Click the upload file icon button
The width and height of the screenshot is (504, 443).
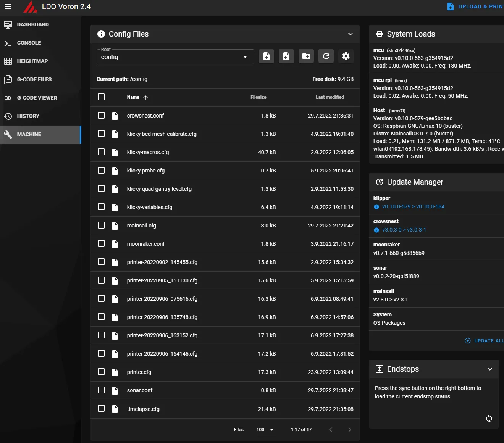point(267,56)
